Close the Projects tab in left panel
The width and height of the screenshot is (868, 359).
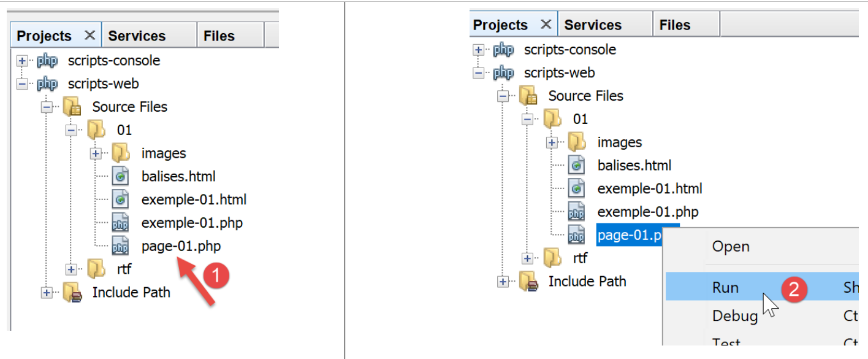pyautogui.click(x=89, y=36)
